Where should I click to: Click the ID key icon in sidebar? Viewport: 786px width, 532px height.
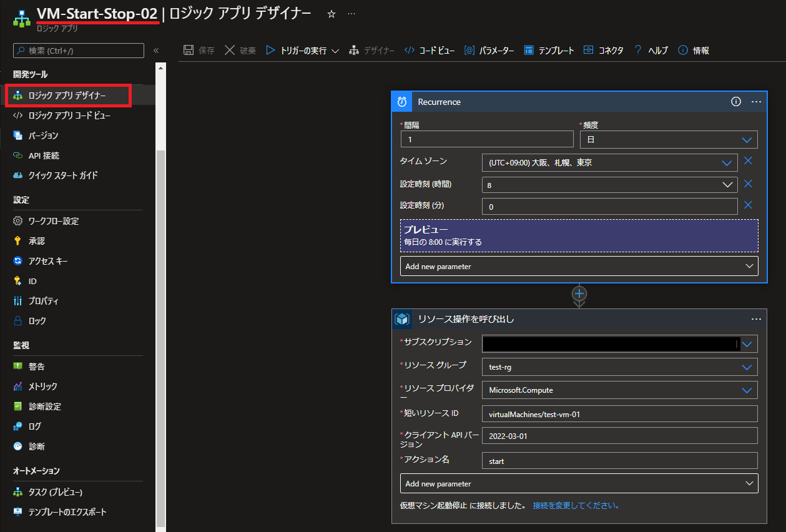[x=18, y=281]
